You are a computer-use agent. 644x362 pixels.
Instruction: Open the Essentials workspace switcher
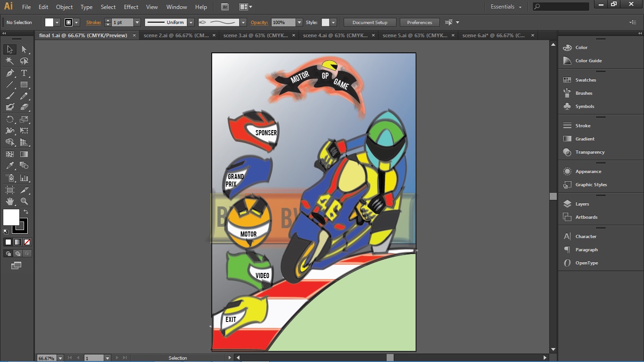coord(506,7)
